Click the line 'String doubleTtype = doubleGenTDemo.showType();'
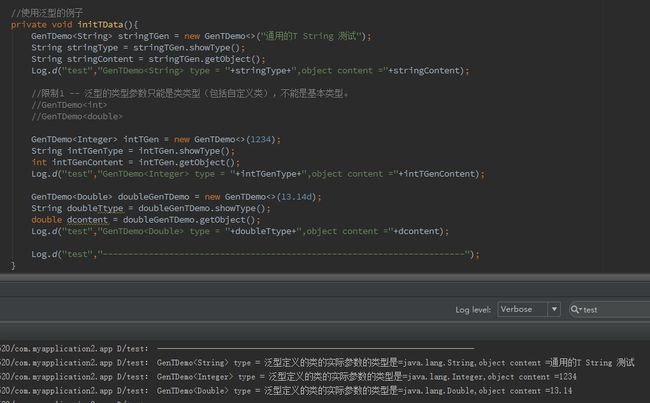The width and height of the screenshot is (650, 403). [x=151, y=209]
